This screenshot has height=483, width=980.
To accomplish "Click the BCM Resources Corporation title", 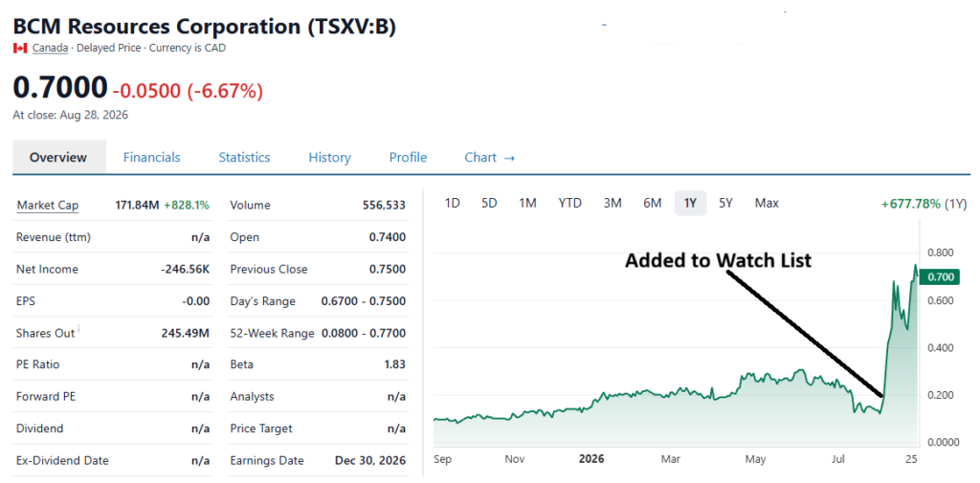I will [205, 27].
